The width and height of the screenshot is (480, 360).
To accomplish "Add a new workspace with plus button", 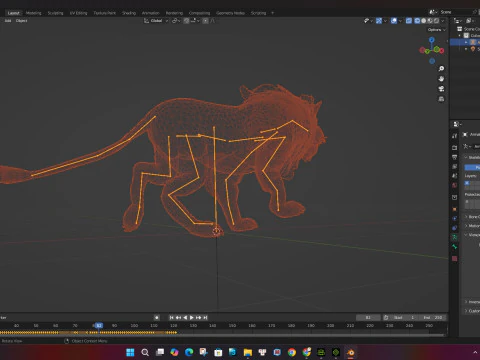I will [272, 13].
